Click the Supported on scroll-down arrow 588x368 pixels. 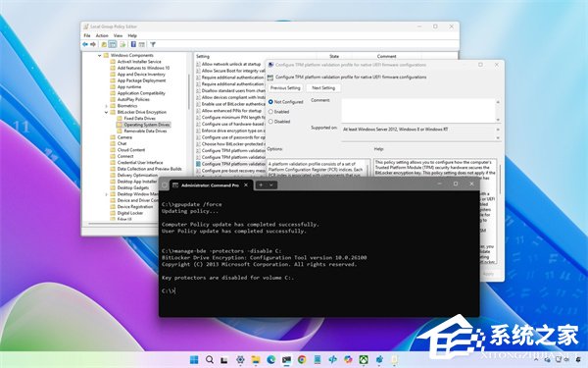[498, 137]
